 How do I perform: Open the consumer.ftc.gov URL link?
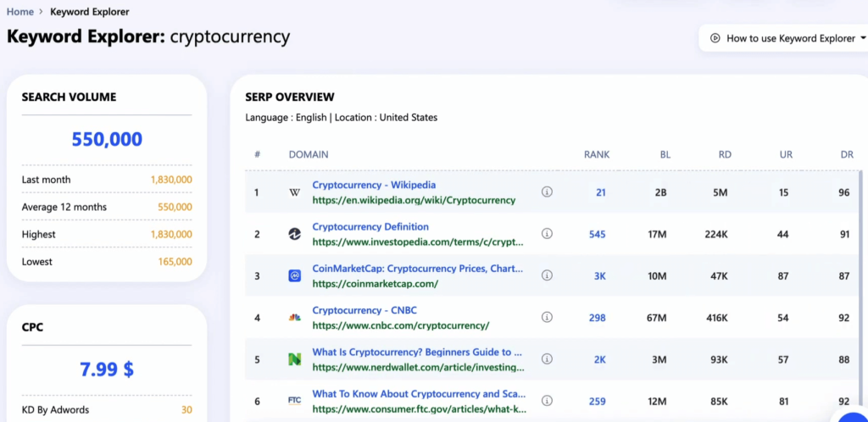point(419,409)
